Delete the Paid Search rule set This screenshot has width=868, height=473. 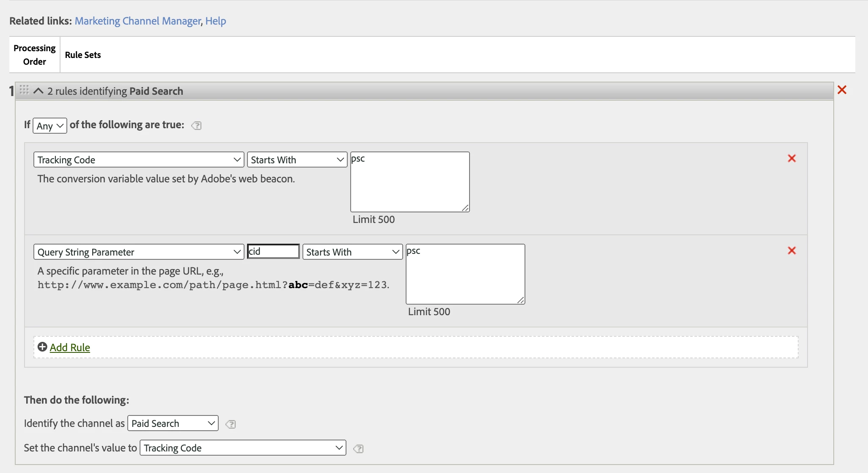coord(842,90)
